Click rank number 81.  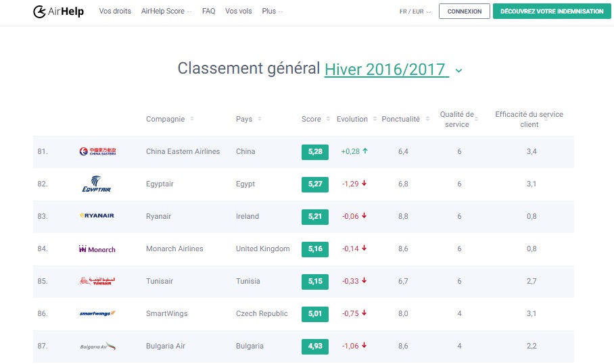(43, 151)
